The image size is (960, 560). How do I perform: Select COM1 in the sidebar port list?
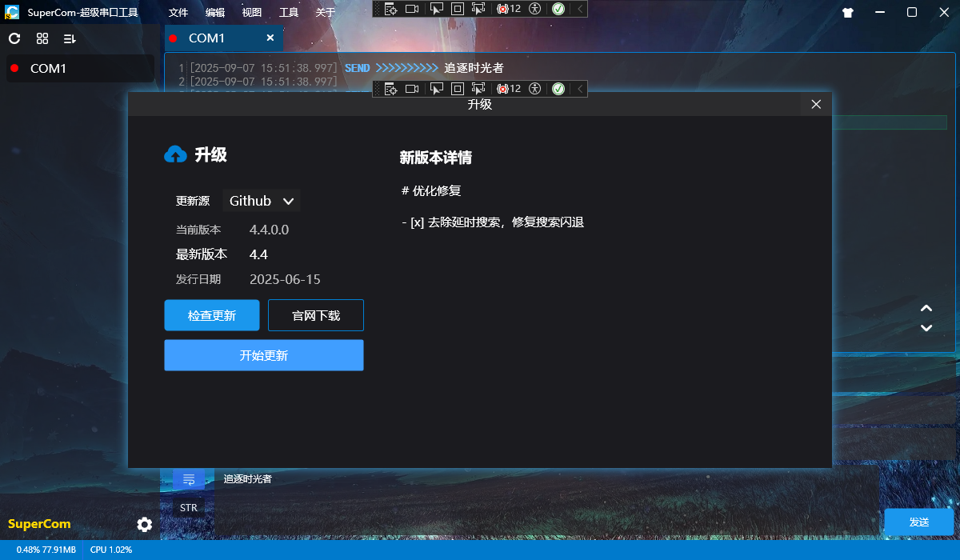[80, 68]
